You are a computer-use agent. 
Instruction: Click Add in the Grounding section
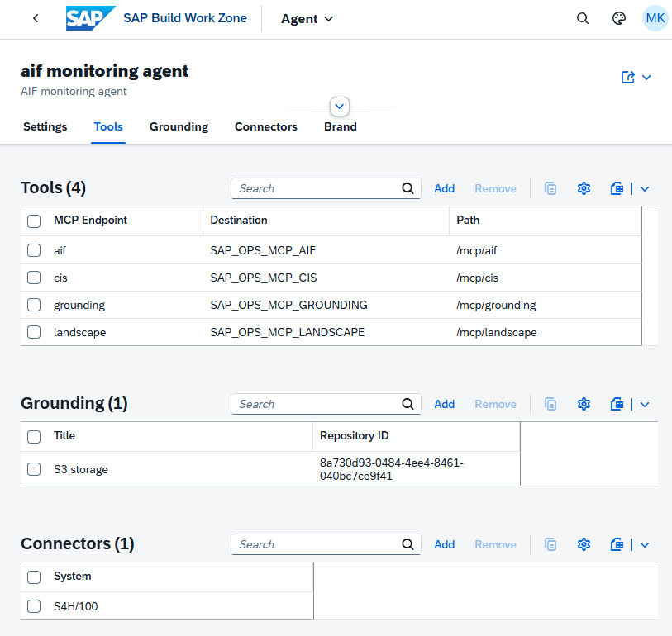pyautogui.click(x=445, y=404)
